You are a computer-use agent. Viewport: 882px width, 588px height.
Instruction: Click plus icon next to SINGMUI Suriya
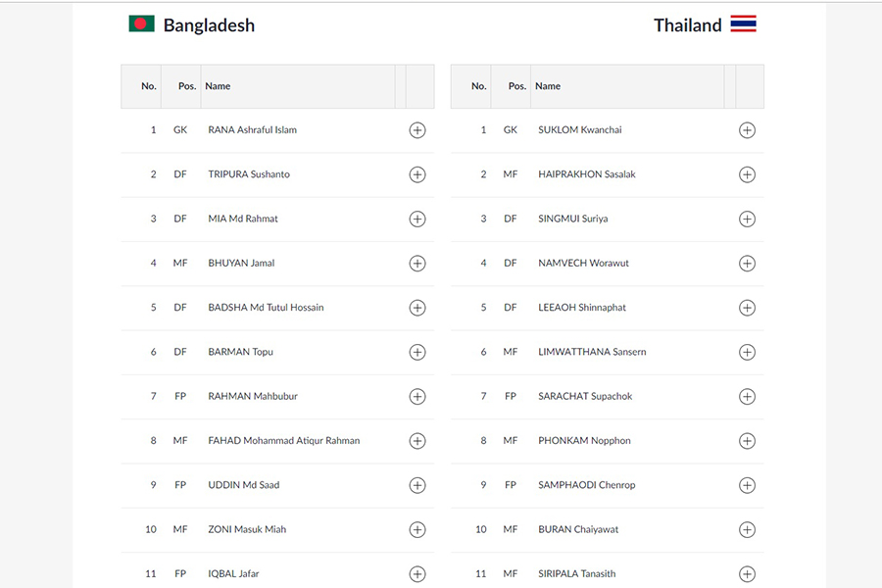point(747,220)
